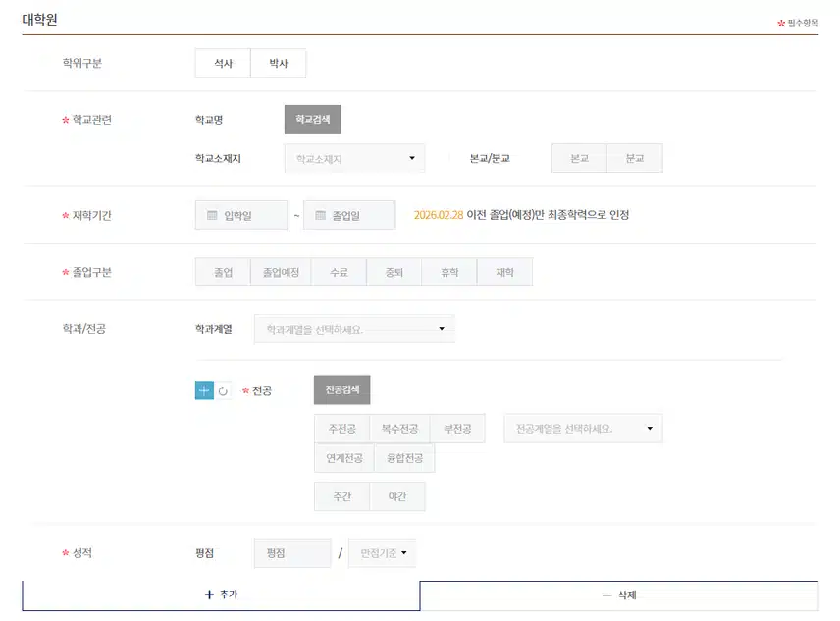Choose 분교 campus option
Screen dimensions: 840x621
[x=635, y=158]
